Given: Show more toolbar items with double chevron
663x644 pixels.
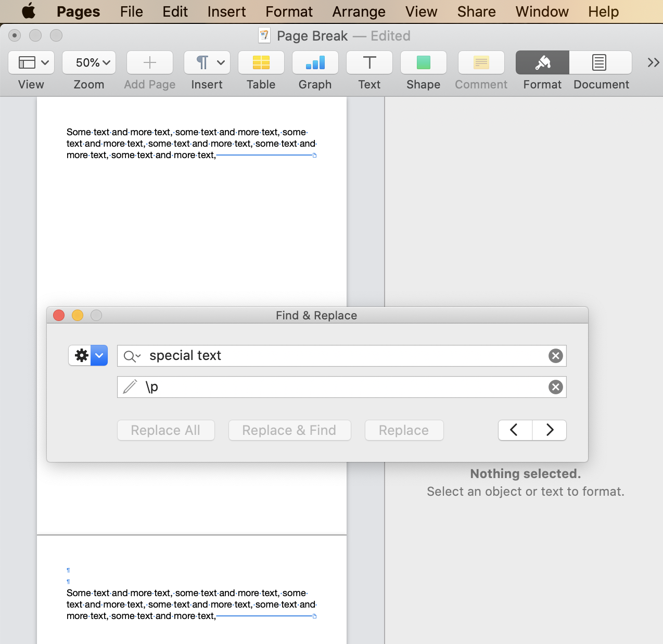Looking at the screenshot, I should (653, 63).
